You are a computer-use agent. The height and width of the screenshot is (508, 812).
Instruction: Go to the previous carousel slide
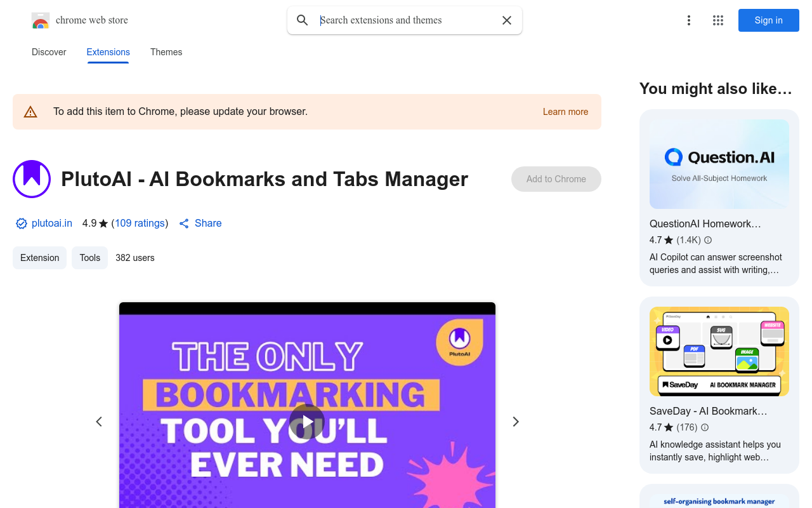(x=99, y=422)
